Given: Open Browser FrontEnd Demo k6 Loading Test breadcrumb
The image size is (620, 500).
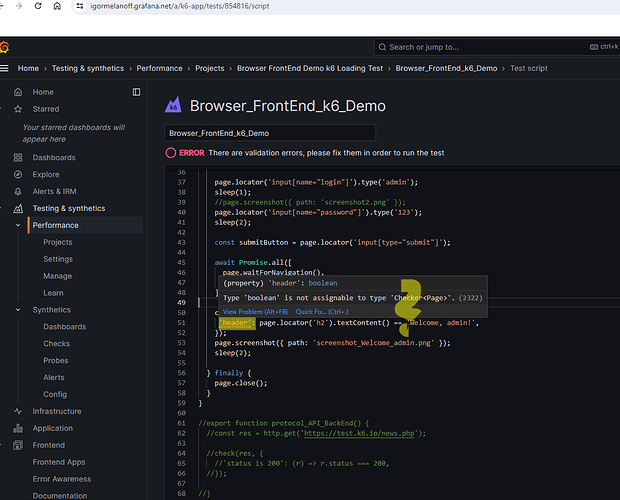Looking at the screenshot, I should click(310, 68).
